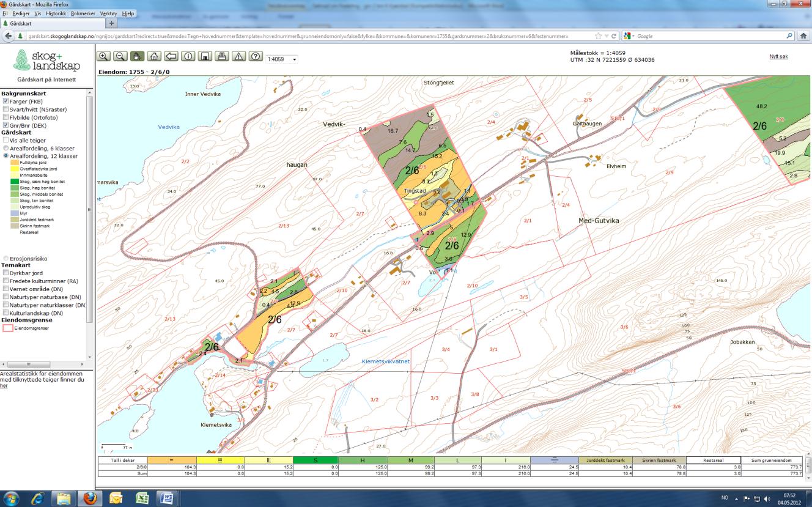
Task: Open the Historikk menu
Action: tap(56, 13)
